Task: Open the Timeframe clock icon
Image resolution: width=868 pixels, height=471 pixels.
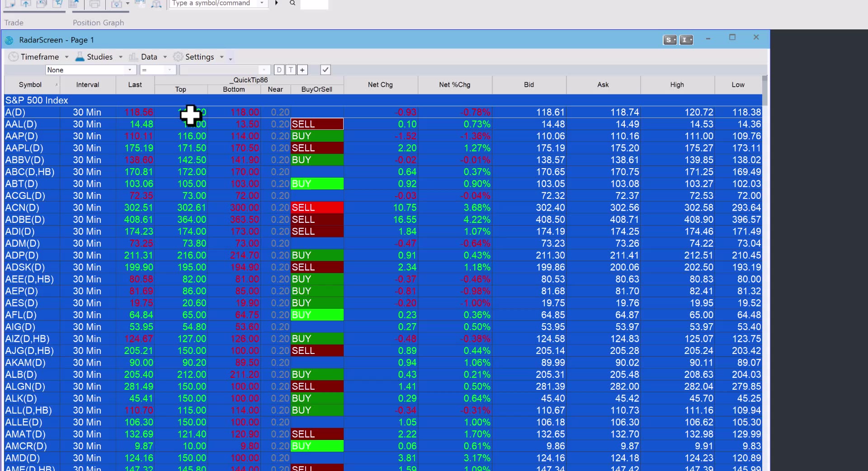Action: coord(13,57)
